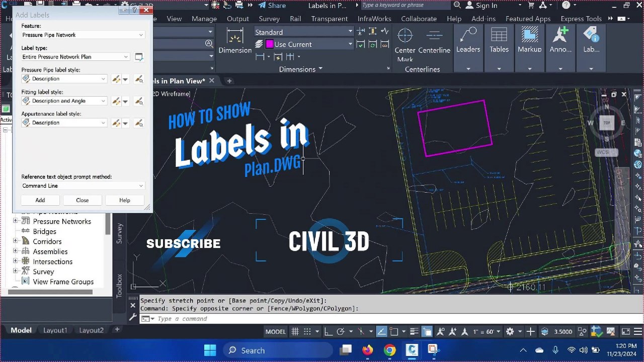Viewport: 644px width, 362px height.
Task: Click the magenta layer color swatch
Action: (x=270, y=44)
